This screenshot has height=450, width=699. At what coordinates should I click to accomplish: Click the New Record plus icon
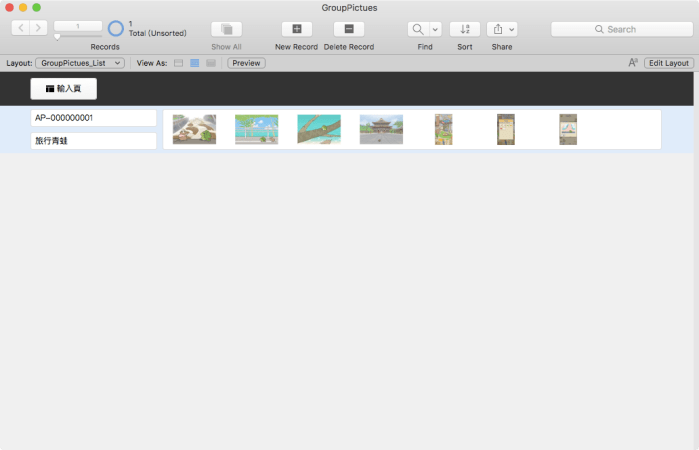pos(296,29)
